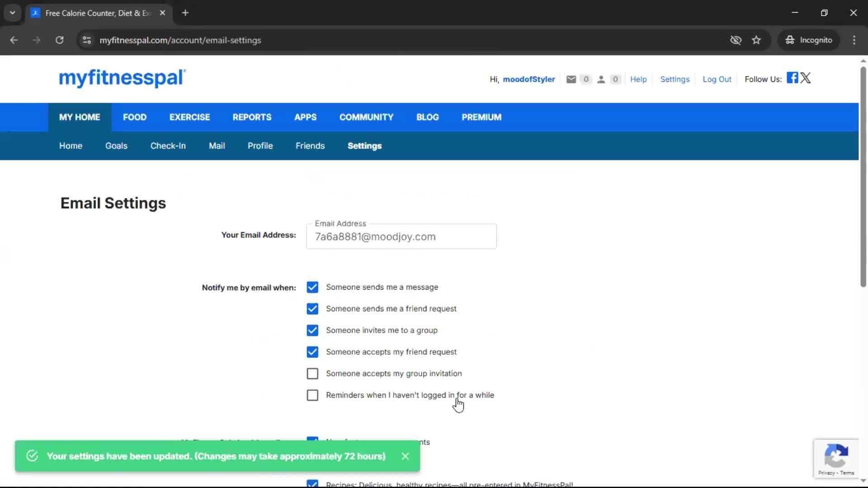Select Settings in the blue submenu
The height and width of the screenshot is (488, 868).
click(x=364, y=146)
